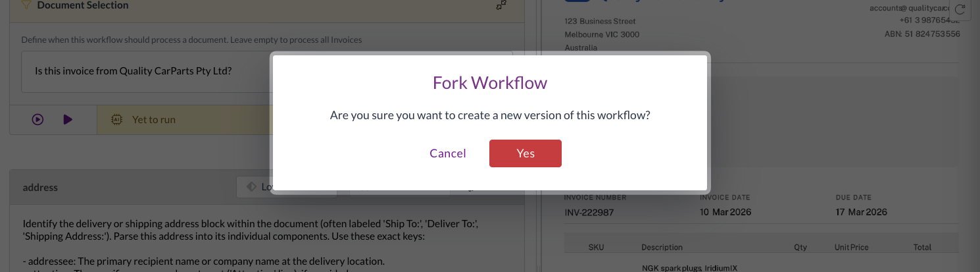
Task: Click the rotate icon on the invoice preview
Action: click(961, 9)
